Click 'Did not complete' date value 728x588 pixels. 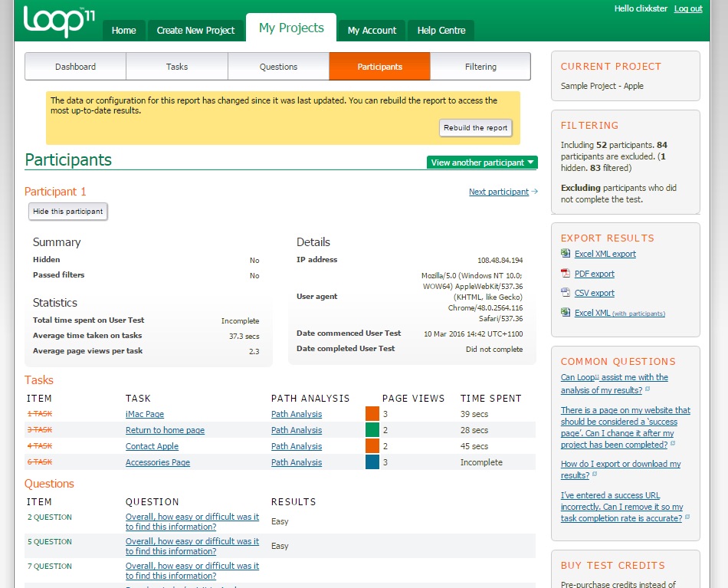point(494,349)
